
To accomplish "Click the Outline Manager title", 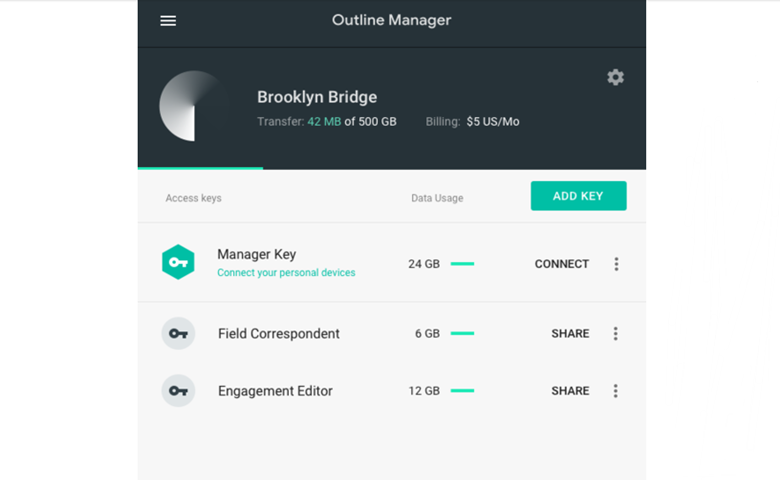I will tap(391, 20).
